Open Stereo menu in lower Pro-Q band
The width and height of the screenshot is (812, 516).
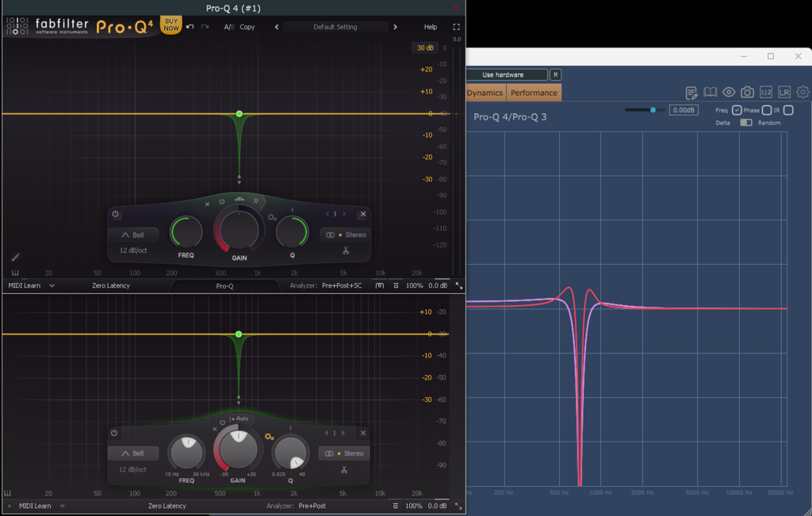point(344,453)
